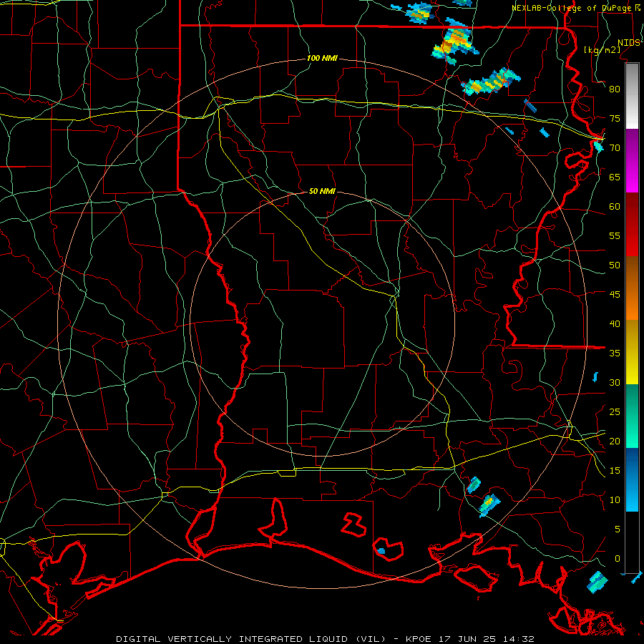Click the blue-cyan segment of the color scale
Screen dimensions: 644x644
point(632,479)
